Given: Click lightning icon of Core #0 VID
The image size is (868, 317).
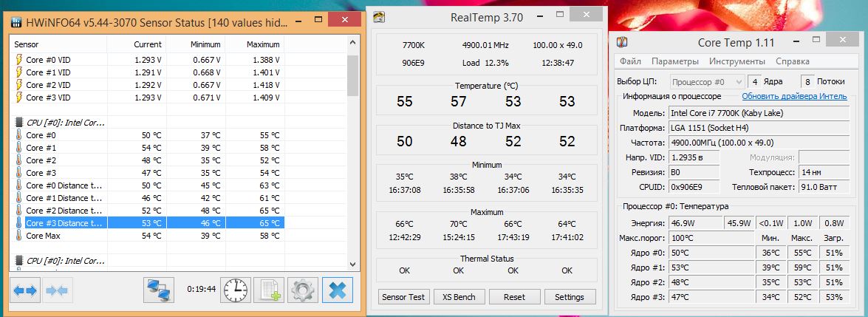Looking at the screenshot, I should click(x=19, y=59).
